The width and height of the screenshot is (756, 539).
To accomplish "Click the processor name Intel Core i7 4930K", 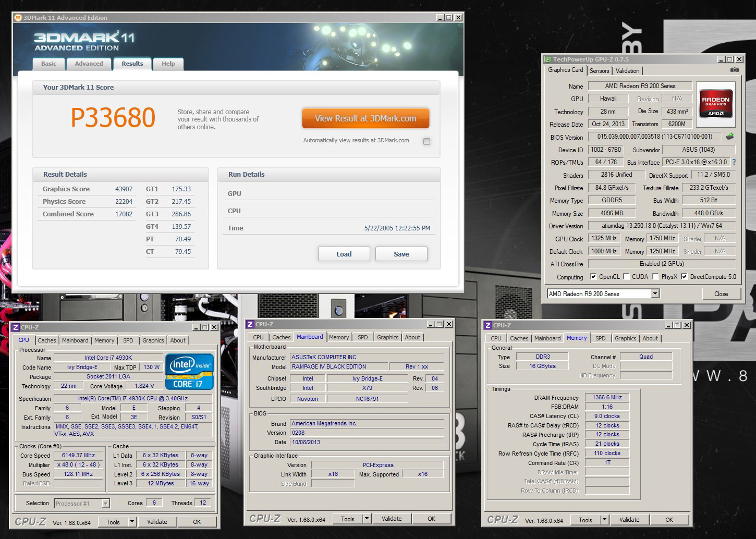I will pyautogui.click(x=108, y=358).
